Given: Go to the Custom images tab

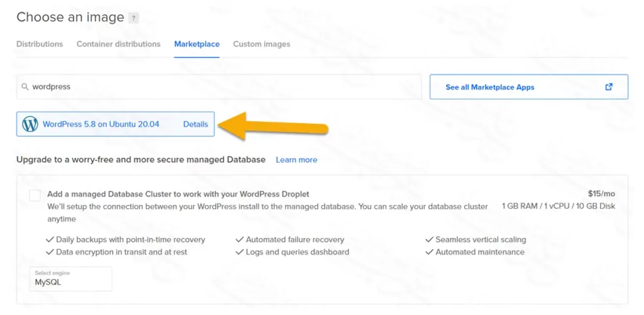Looking at the screenshot, I should (x=262, y=44).
